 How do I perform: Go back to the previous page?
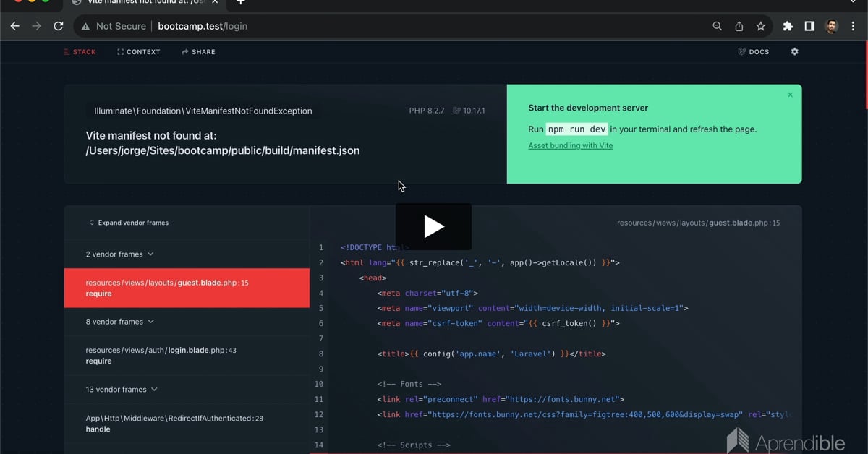point(14,26)
